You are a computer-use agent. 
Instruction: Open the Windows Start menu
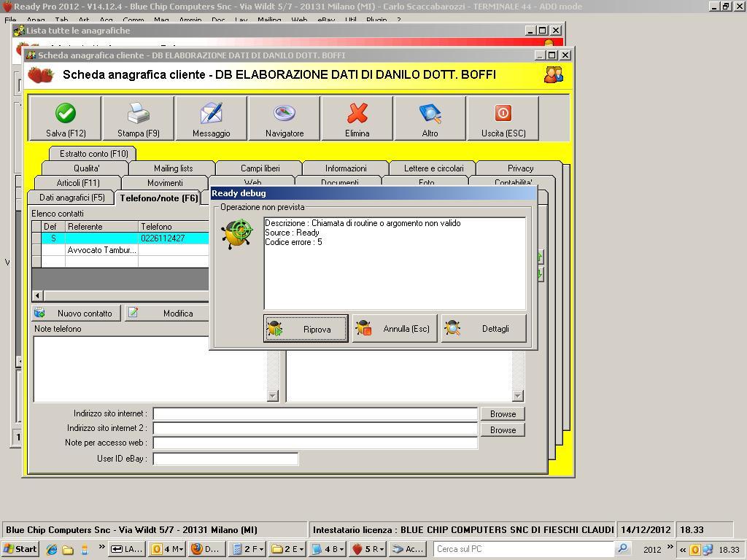click(x=20, y=549)
